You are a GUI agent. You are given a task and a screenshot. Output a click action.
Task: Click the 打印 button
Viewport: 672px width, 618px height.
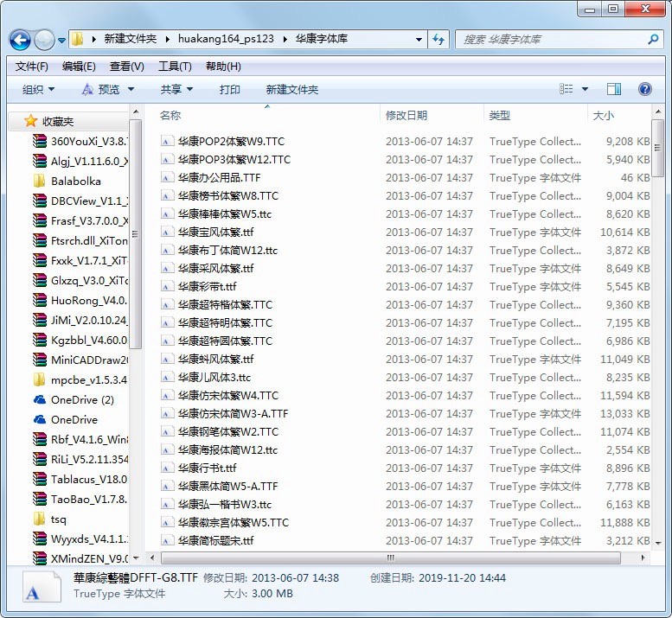(x=230, y=90)
